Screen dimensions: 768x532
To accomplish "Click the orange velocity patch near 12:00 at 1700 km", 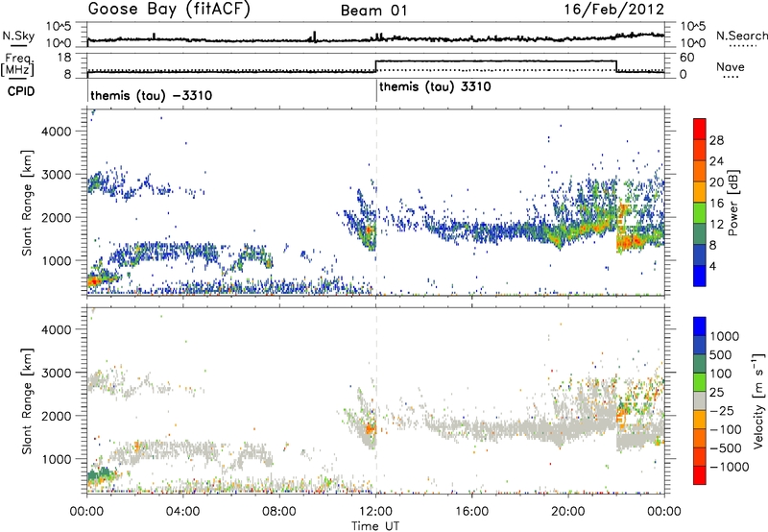I will [369, 428].
